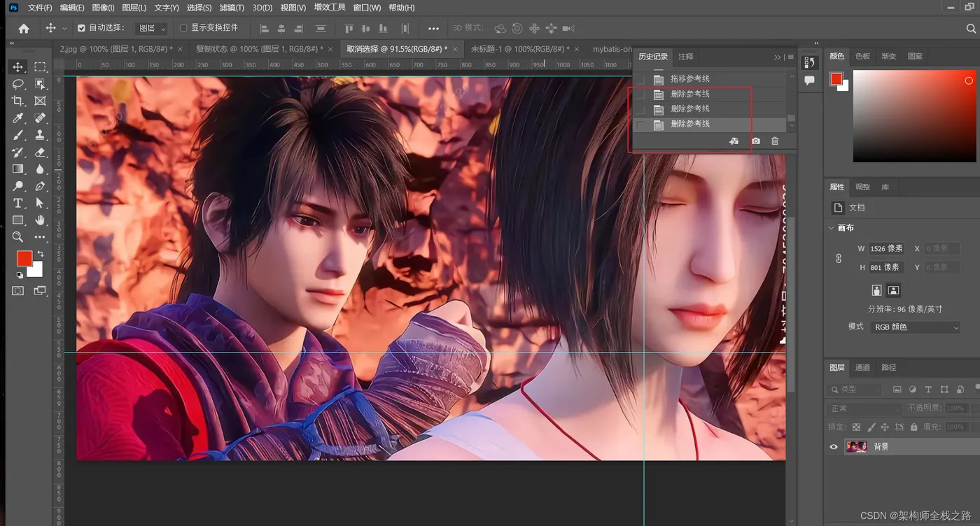Collapse the 画布 section

(x=831, y=228)
